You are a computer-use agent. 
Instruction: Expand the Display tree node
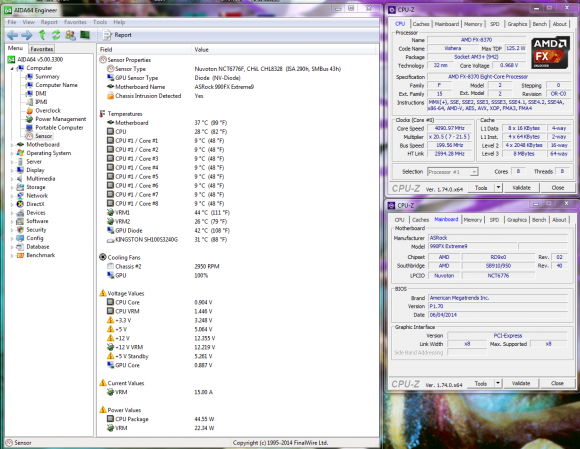click(x=12, y=171)
